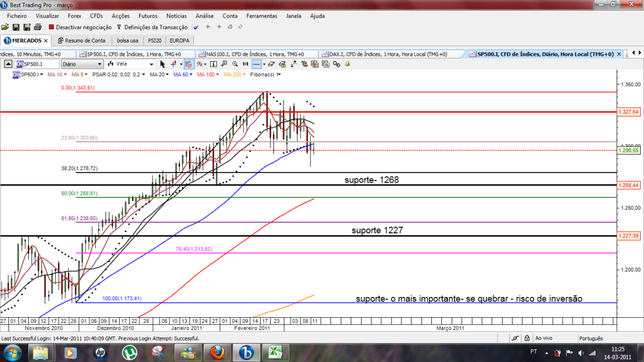
Task: Switch to the EUROPA tab
Action: coord(180,41)
